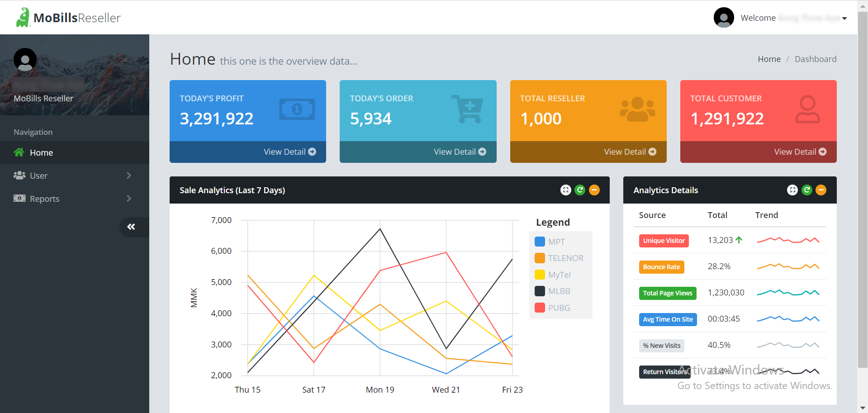Select Home in the sidebar navigation

click(x=41, y=153)
